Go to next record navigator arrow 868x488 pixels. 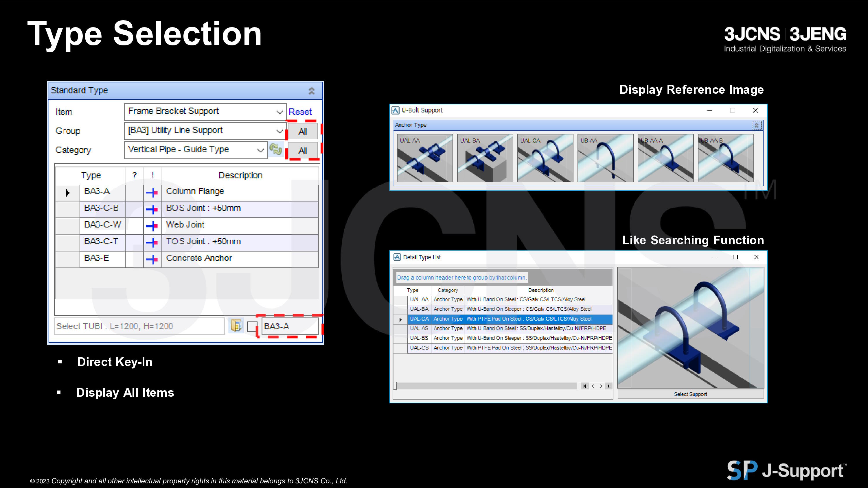point(601,386)
